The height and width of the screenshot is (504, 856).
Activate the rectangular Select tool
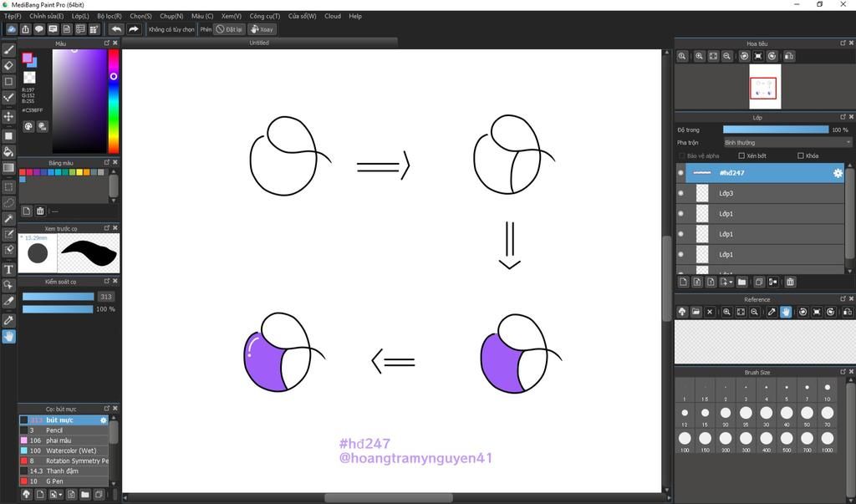point(8,186)
